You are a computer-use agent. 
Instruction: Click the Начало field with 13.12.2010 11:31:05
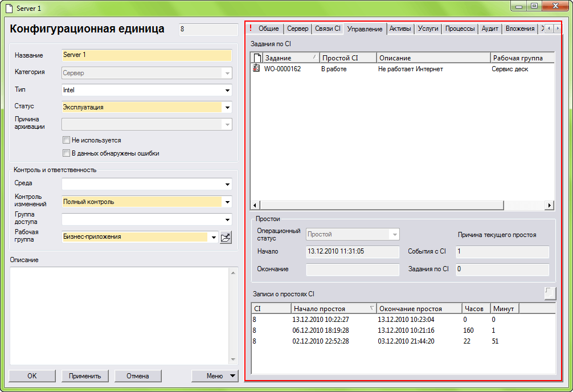pos(353,252)
